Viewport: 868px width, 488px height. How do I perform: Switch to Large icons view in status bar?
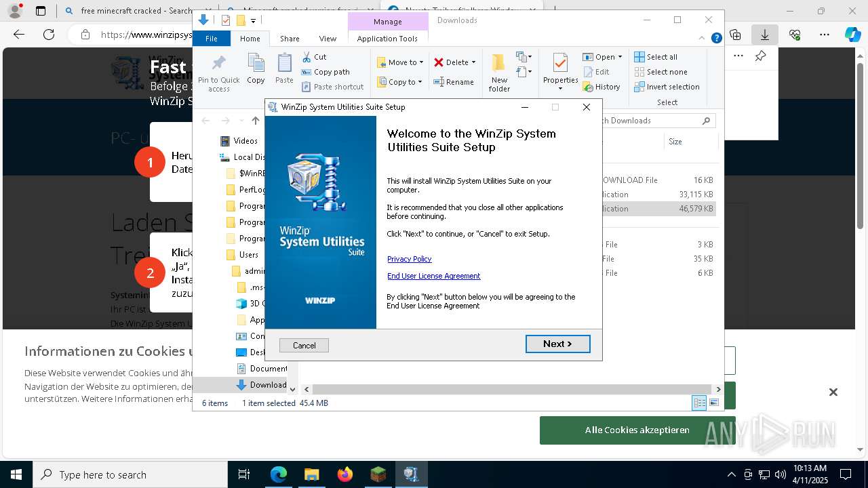pyautogui.click(x=713, y=403)
